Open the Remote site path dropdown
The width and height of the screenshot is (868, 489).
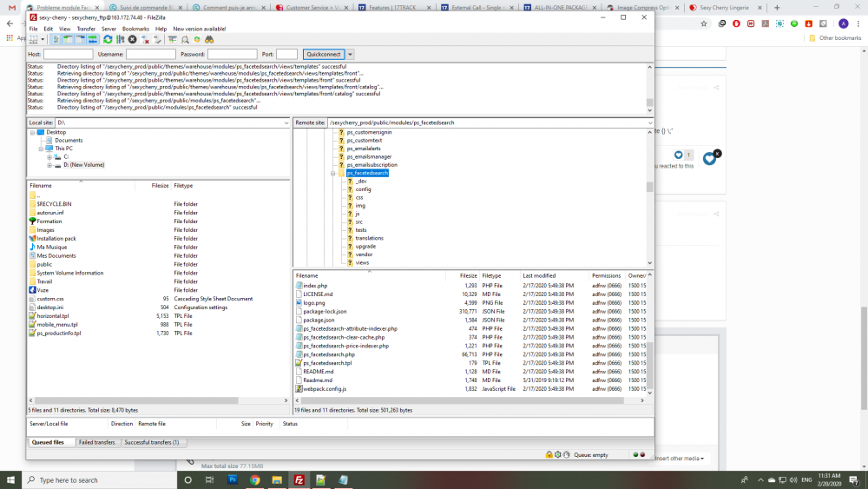pyautogui.click(x=649, y=122)
